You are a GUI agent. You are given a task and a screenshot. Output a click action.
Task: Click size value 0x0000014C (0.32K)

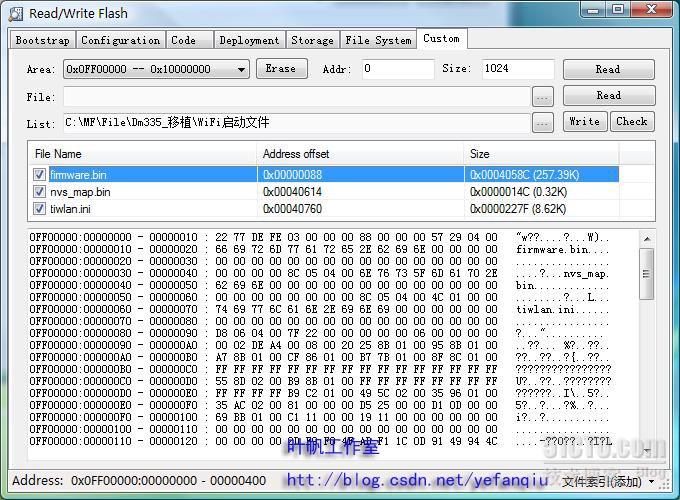518,192
